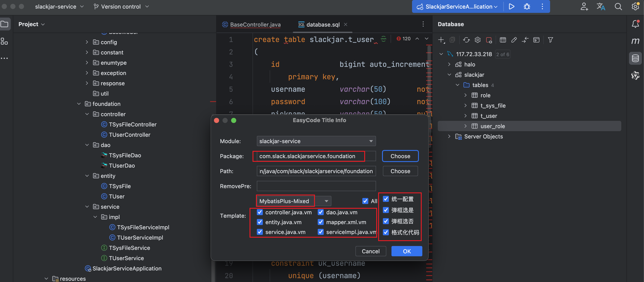This screenshot has width=644, height=282.
Task: Open the Maven tool window icon
Action: pyautogui.click(x=635, y=41)
